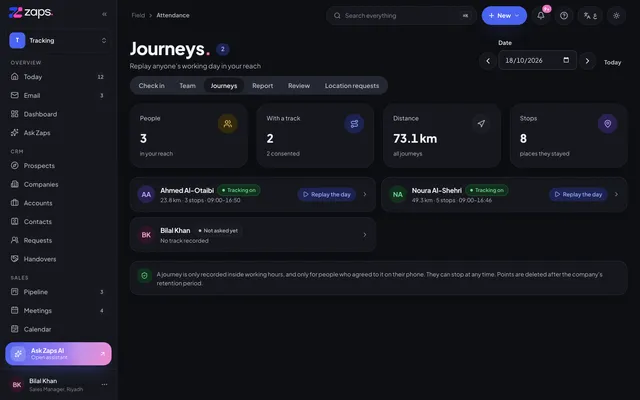The height and width of the screenshot is (400, 640).
Task: Focus the Search everything field
Action: point(401,16)
